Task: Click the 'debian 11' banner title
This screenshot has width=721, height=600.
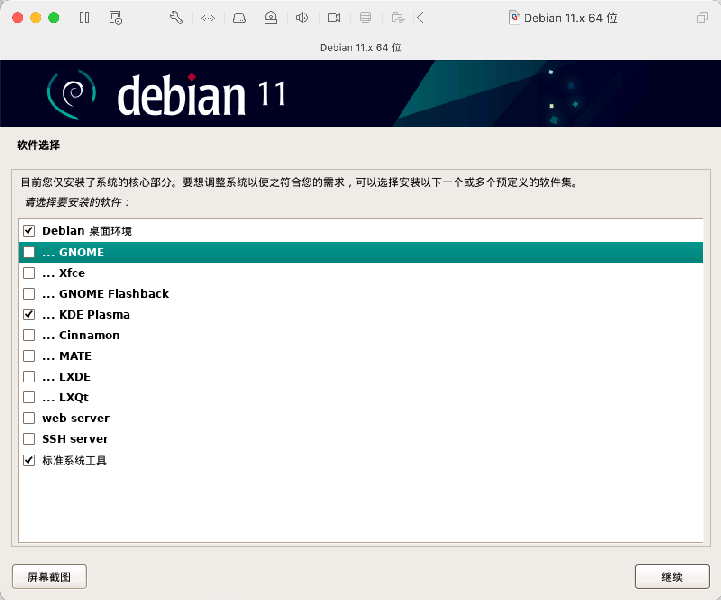Action: (201, 95)
